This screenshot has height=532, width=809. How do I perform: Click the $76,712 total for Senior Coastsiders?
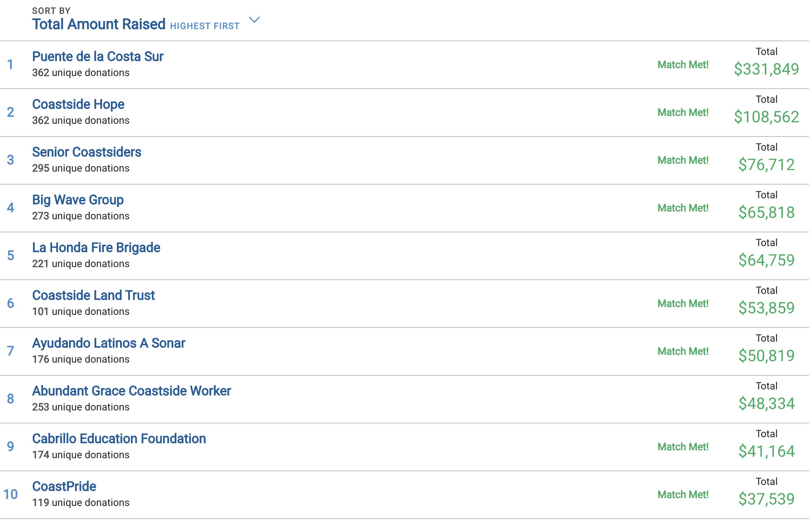tap(766, 165)
